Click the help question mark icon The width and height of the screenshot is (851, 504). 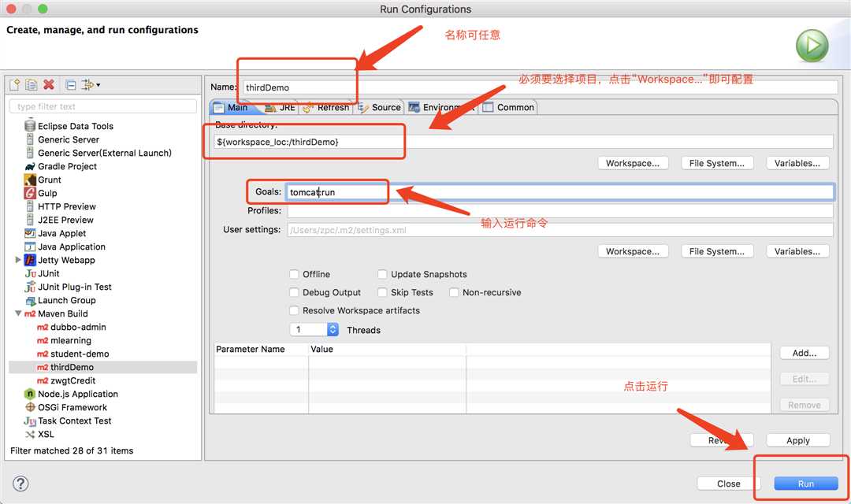pos(20,484)
